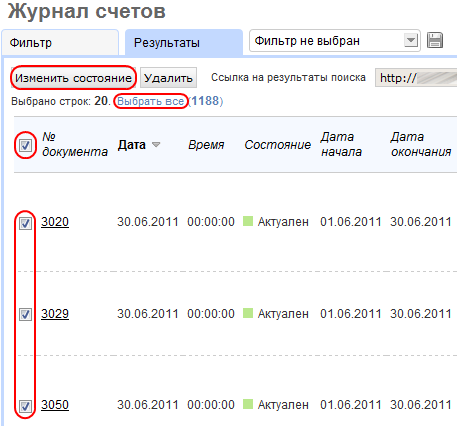
Task: Click the Удалить button
Action: point(168,78)
